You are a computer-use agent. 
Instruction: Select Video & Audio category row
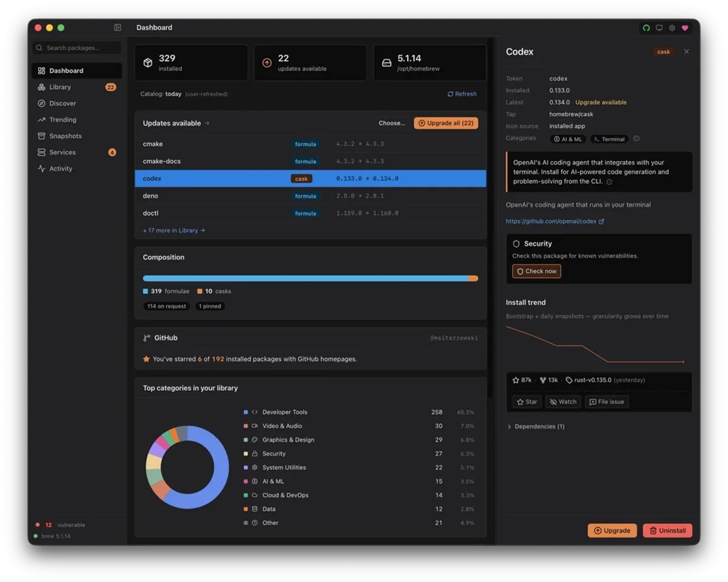point(359,426)
